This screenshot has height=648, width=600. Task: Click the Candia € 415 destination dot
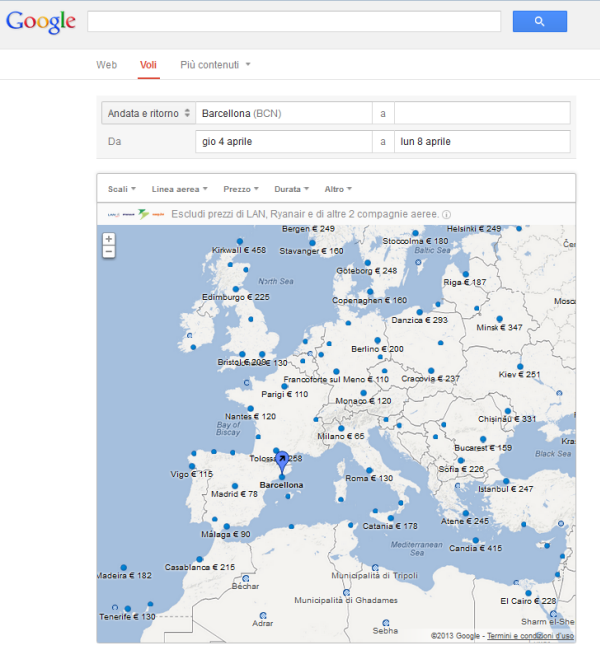coord(475,540)
